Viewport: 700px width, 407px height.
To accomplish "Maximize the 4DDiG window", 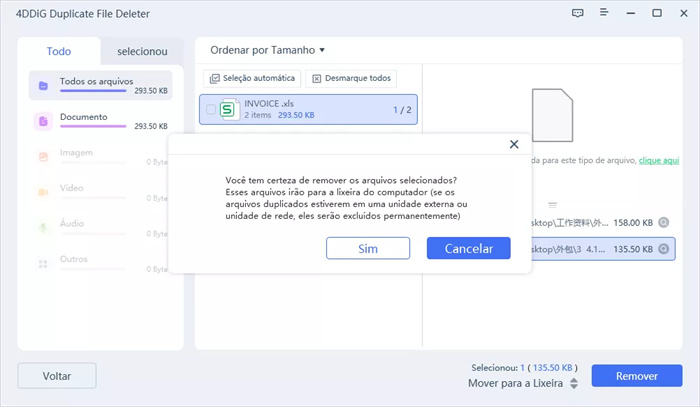I will point(657,13).
